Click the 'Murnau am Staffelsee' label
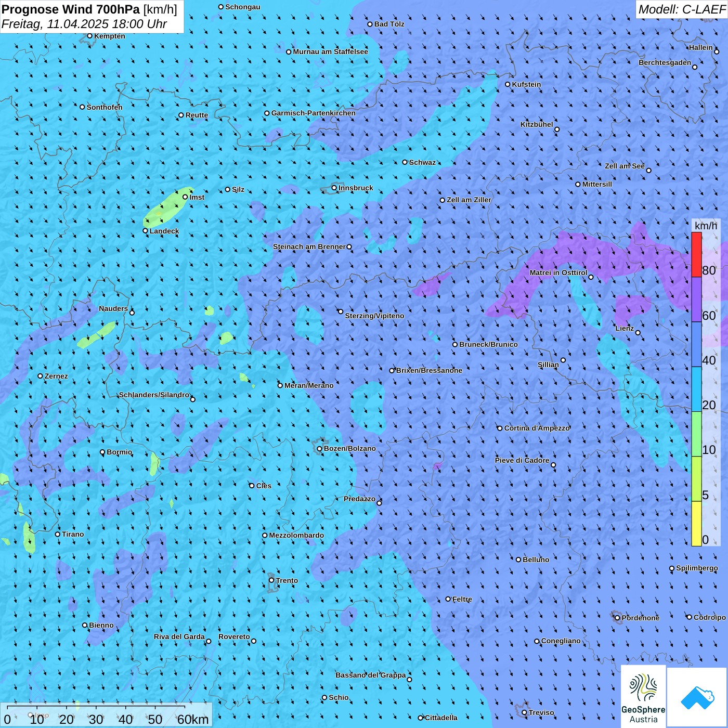This screenshot has width=728, height=728. tap(331, 51)
